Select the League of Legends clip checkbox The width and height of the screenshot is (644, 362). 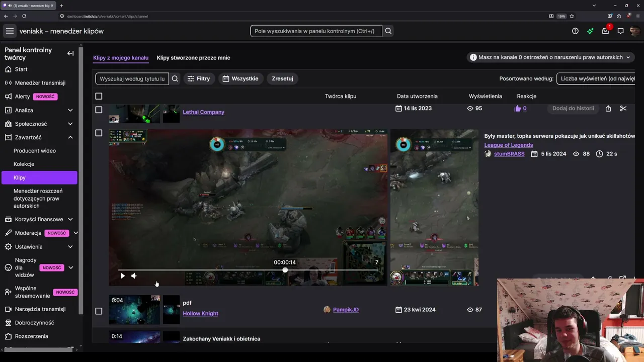coord(99,133)
